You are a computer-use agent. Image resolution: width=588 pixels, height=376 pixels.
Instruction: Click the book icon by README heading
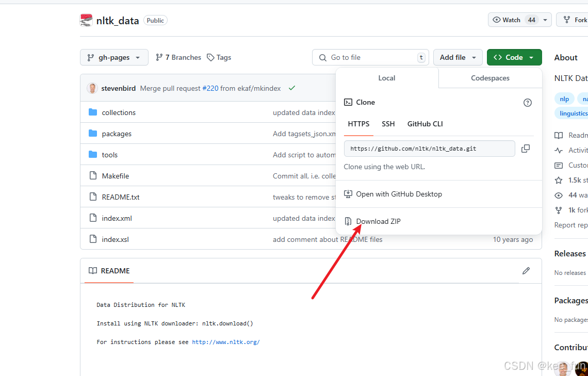coord(93,271)
